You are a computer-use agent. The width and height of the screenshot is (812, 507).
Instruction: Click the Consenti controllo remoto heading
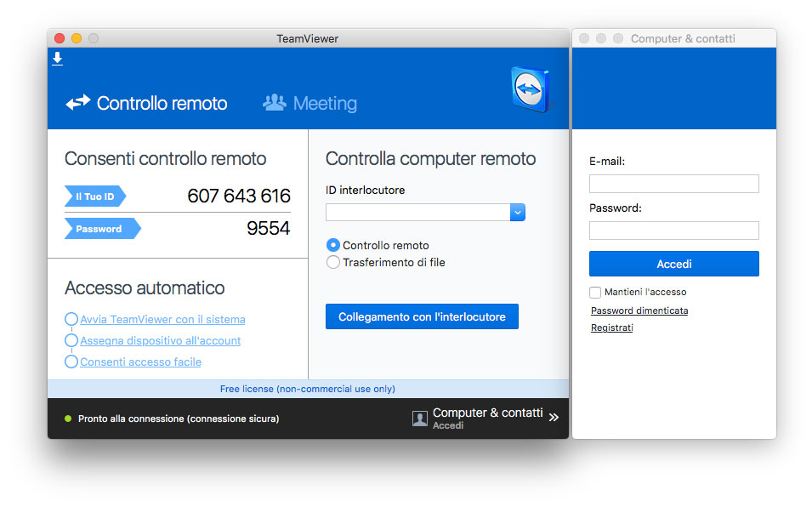[x=165, y=158]
